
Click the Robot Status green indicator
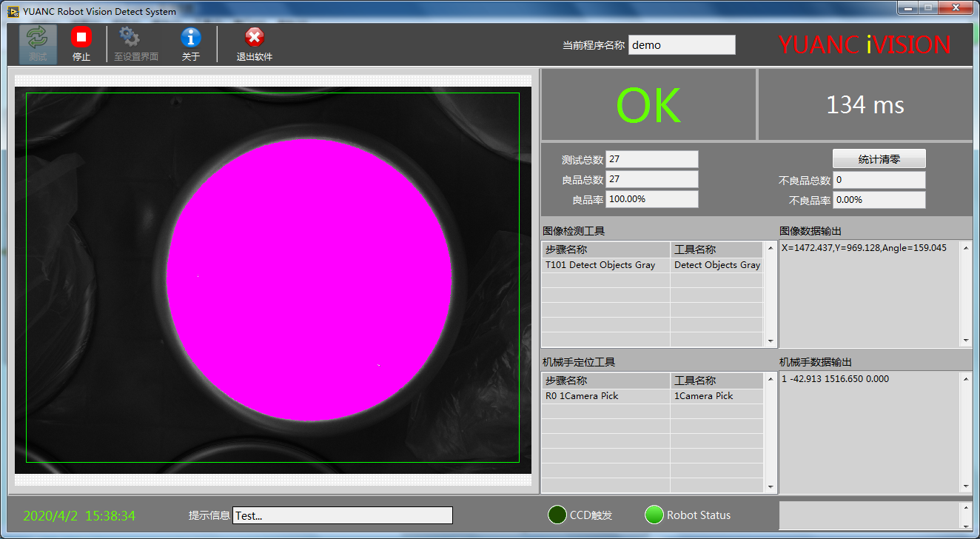coord(654,515)
